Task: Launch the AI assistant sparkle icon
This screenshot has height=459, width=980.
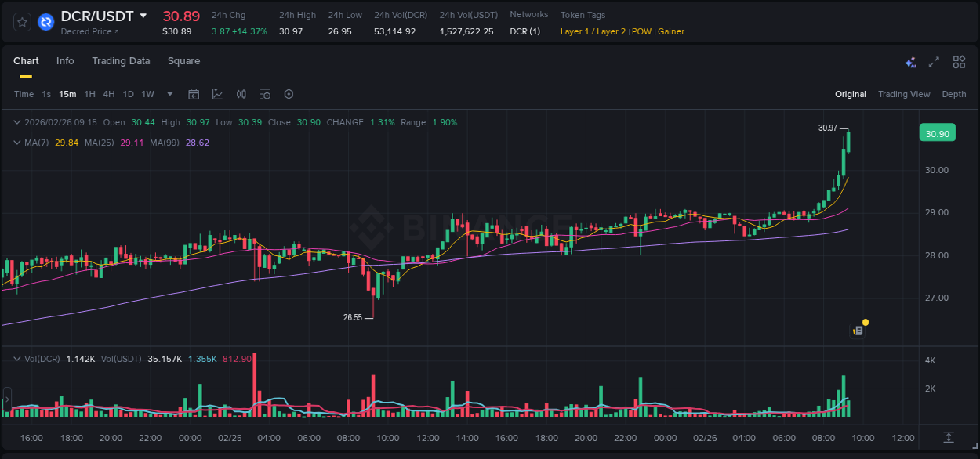Action: [910, 61]
